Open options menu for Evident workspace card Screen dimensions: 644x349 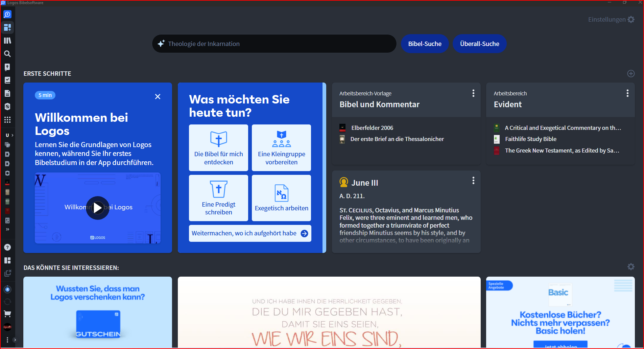(627, 93)
